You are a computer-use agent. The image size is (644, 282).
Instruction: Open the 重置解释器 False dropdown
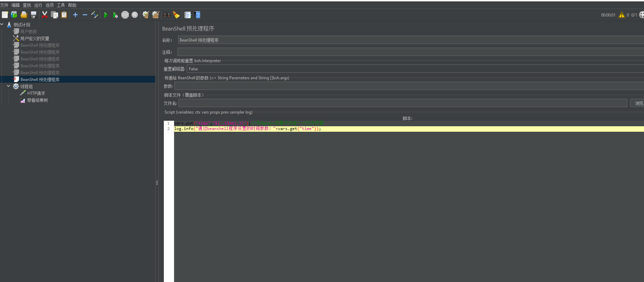[415, 69]
